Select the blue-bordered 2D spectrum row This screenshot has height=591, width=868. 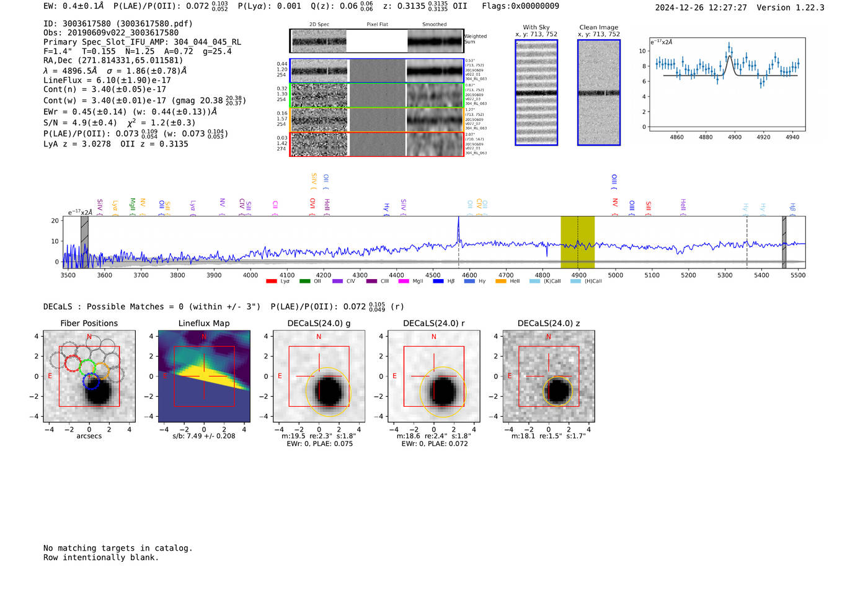coord(377,71)
